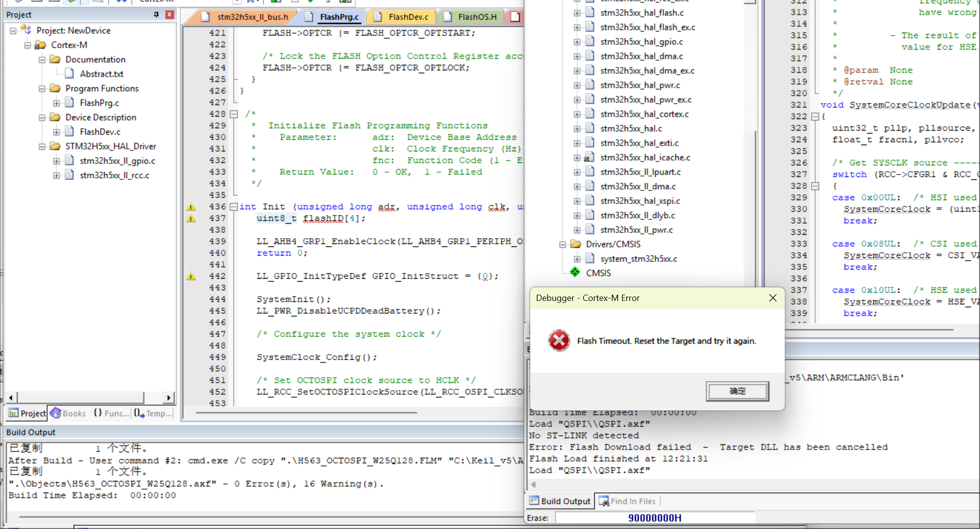Close the Debugger Cortex-M Error dialog
Screen dimensions: 980x529
[x=773, y=298]
